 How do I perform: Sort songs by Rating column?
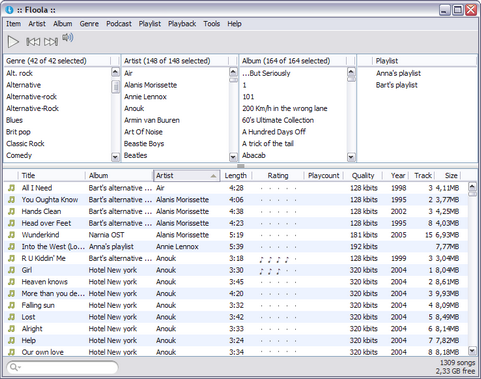[x=278, y=176]
